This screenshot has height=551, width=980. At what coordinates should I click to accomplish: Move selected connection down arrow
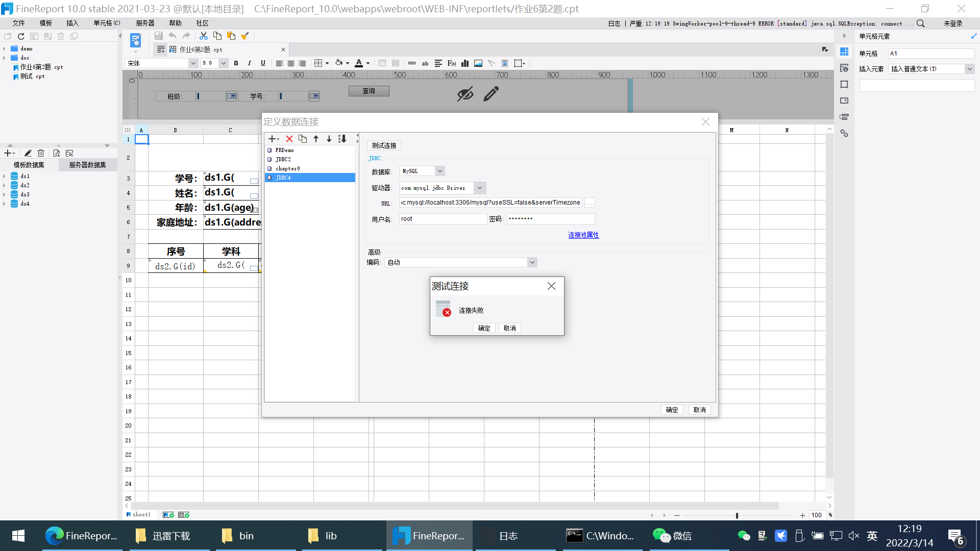tap(329, 139)
